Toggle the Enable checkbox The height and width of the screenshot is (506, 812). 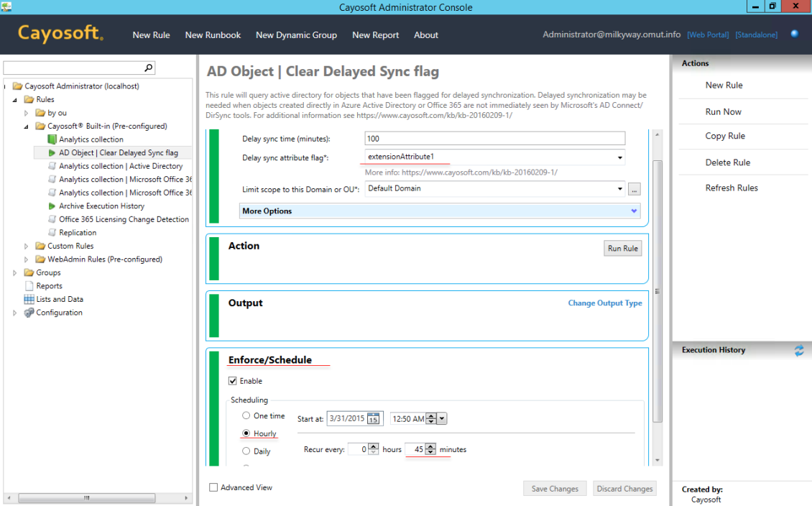coord(233,381)
